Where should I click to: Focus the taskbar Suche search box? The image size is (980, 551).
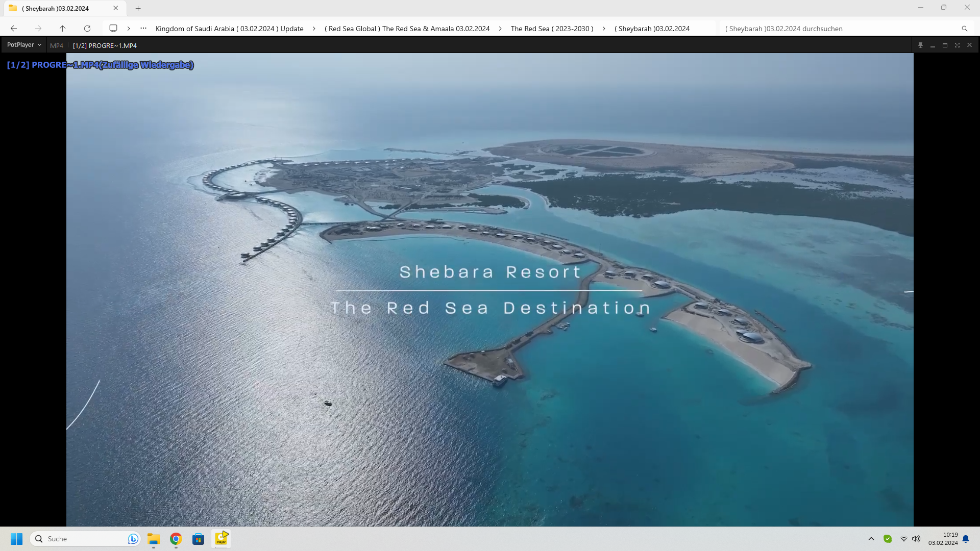[x=84, y=539]
